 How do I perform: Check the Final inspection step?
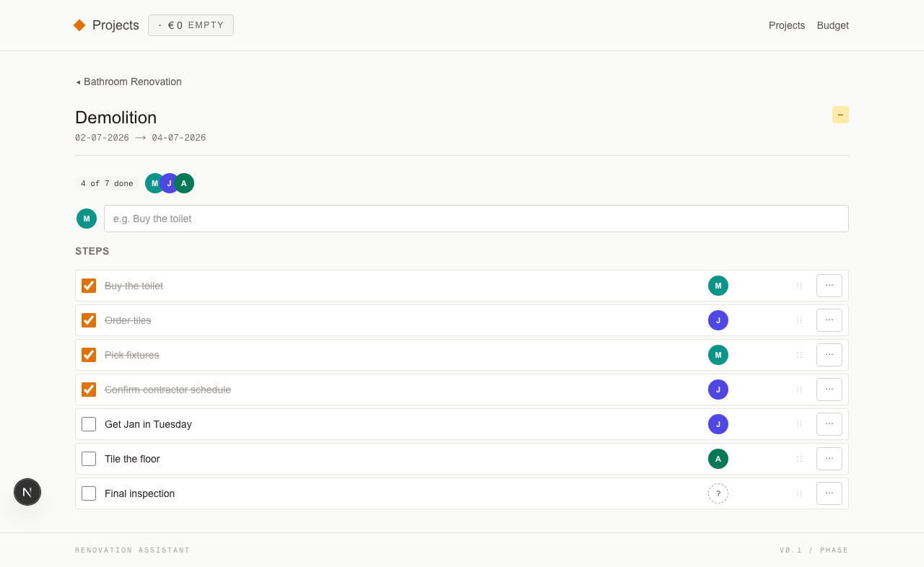click(89, 493)
